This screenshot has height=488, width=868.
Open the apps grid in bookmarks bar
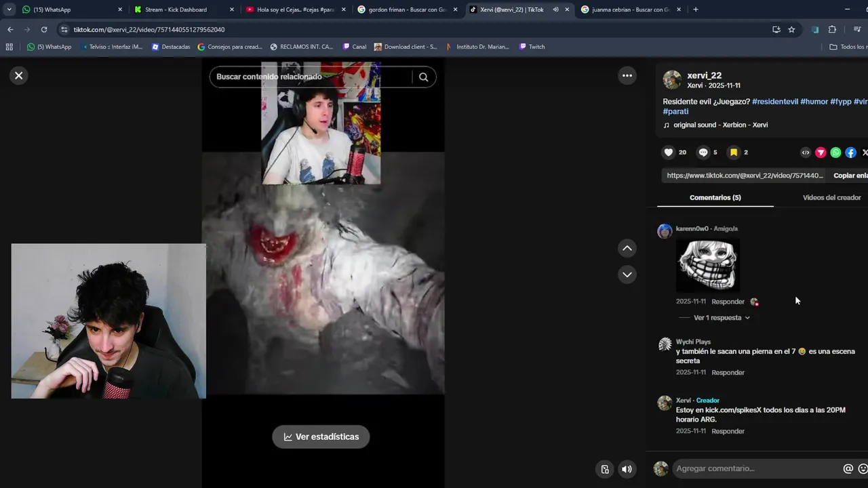9,47
